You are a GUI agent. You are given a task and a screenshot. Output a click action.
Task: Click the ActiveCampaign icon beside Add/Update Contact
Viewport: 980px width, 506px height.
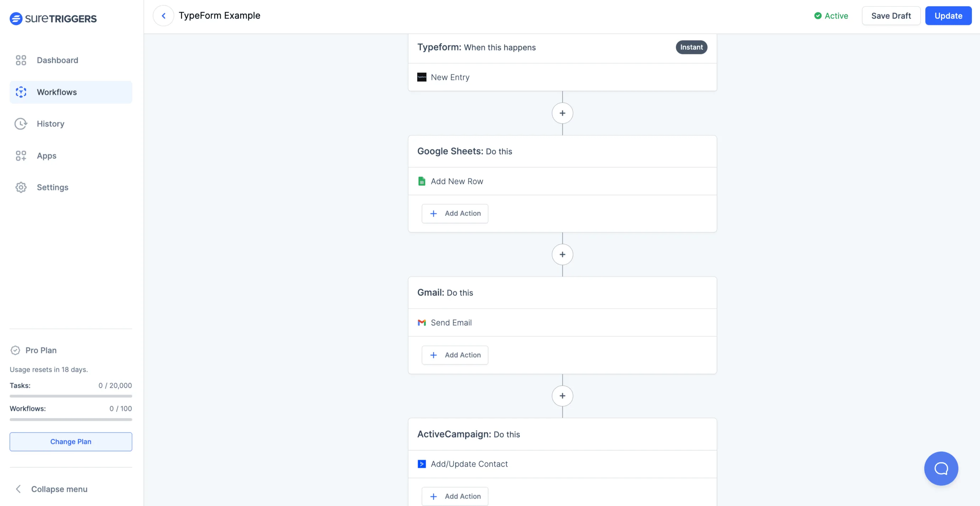421,464
